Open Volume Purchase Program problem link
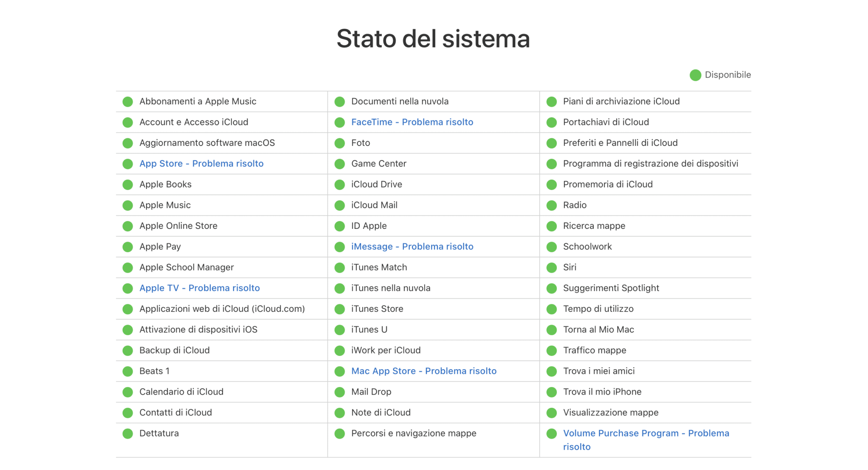Screen dimensions: 868x470 (646, 440)
